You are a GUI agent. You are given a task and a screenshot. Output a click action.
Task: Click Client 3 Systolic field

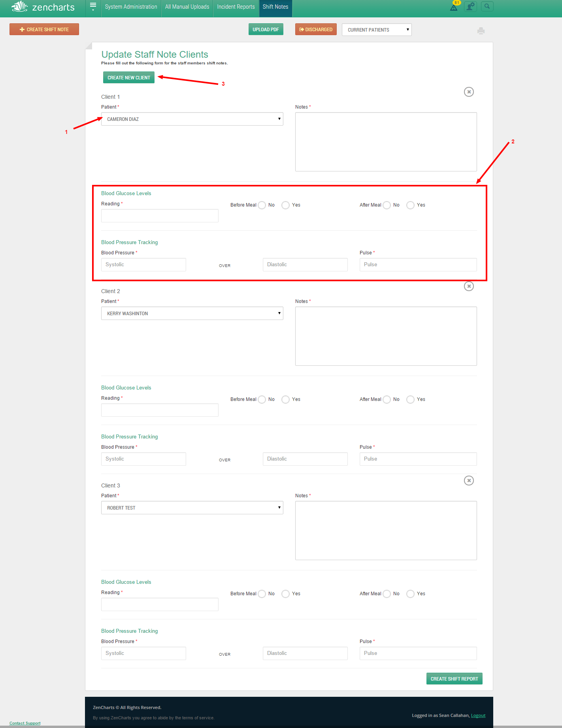tap(143, 653)
